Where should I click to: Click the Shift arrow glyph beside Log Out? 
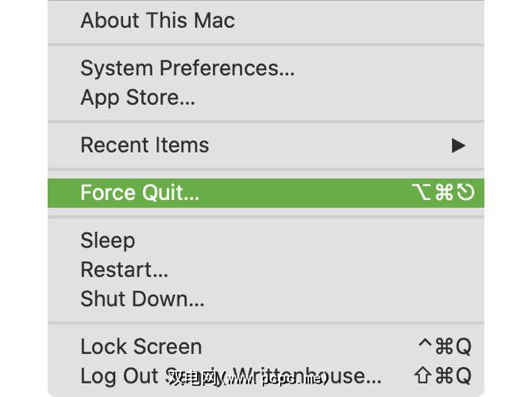tap(424, 375)
